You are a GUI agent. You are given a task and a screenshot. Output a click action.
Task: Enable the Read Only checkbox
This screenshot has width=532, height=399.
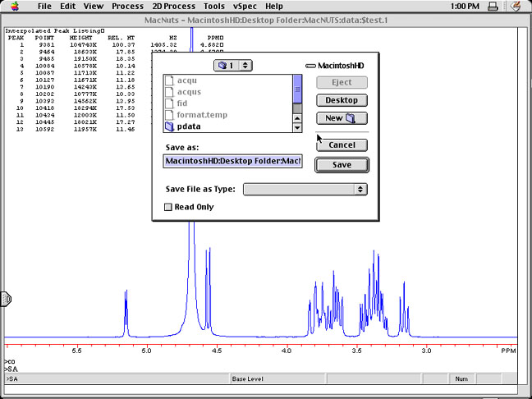click(169, 207)
